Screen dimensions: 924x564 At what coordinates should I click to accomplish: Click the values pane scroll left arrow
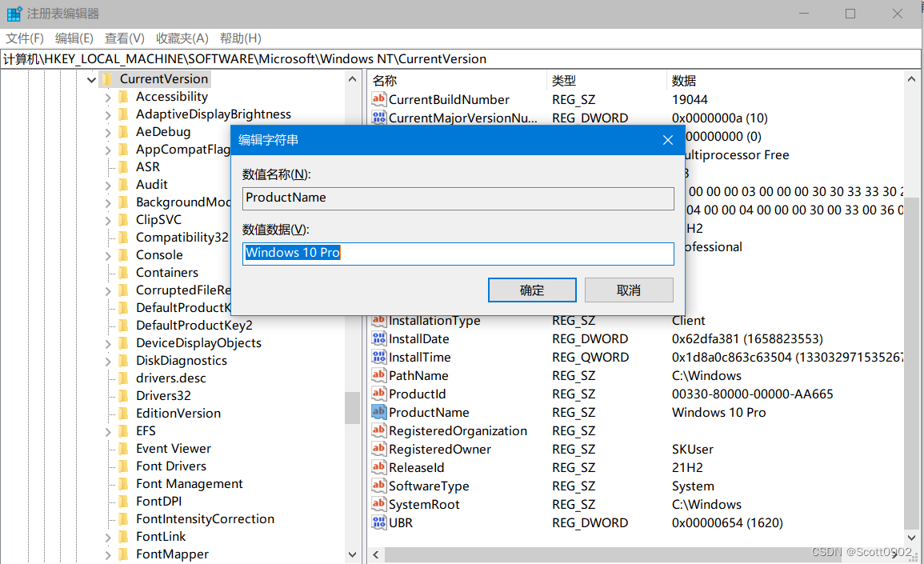click(x=376, y=554)
